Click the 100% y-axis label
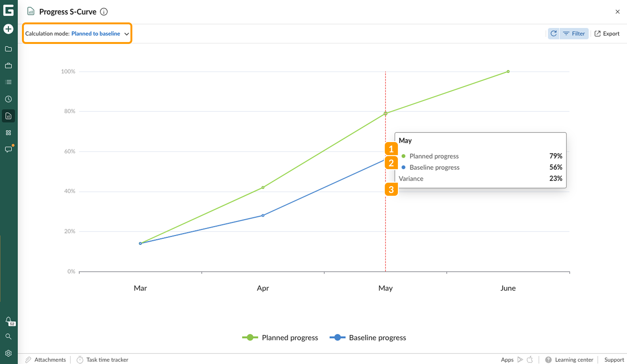This screenshot has height=364, width=627. (68, 71)
